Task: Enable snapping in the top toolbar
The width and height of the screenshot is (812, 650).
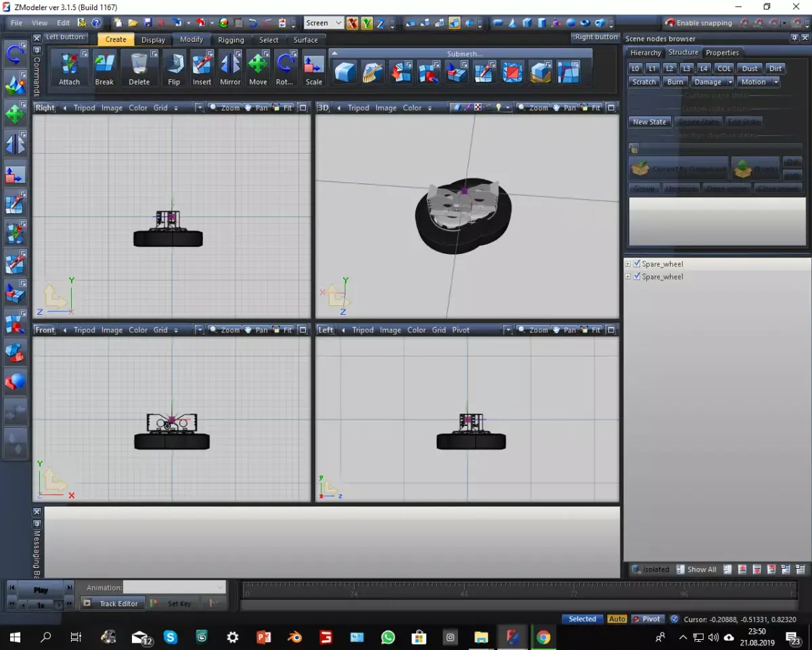Action: click(x=698, y=22)
